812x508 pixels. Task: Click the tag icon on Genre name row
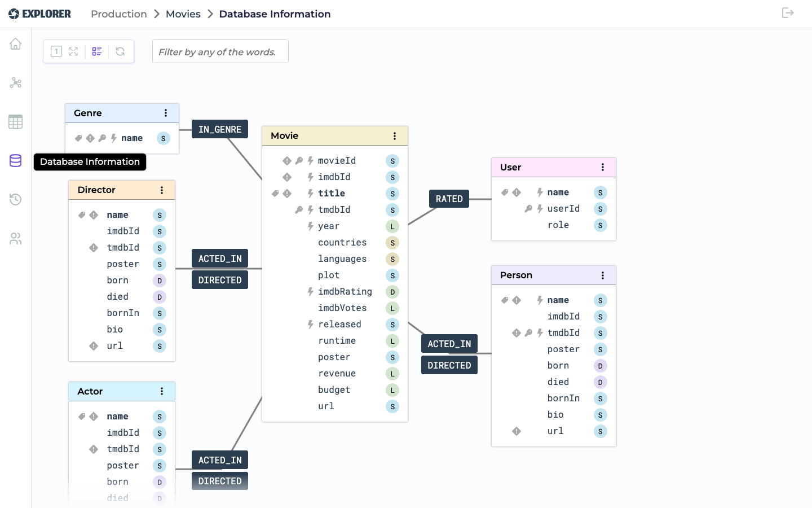pos(78,138)
